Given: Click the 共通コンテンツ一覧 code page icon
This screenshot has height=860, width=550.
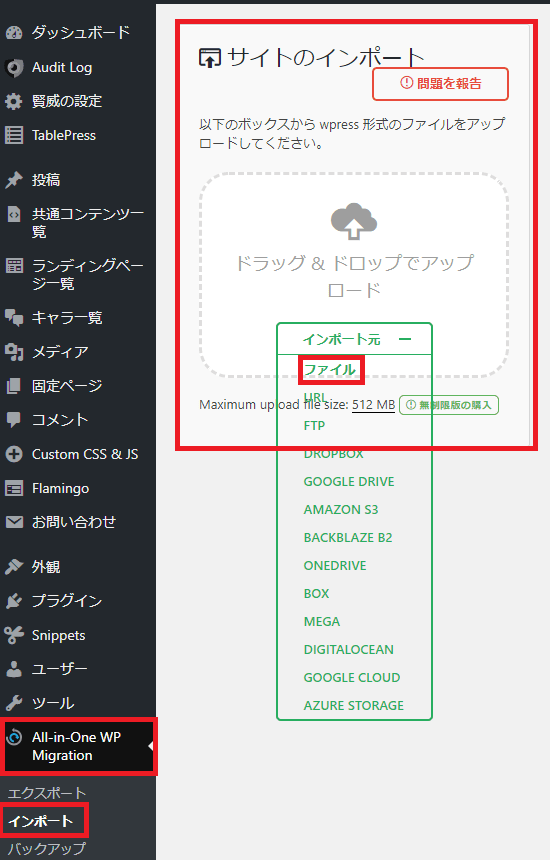Looking at the screenshot, I should (14, 214).
